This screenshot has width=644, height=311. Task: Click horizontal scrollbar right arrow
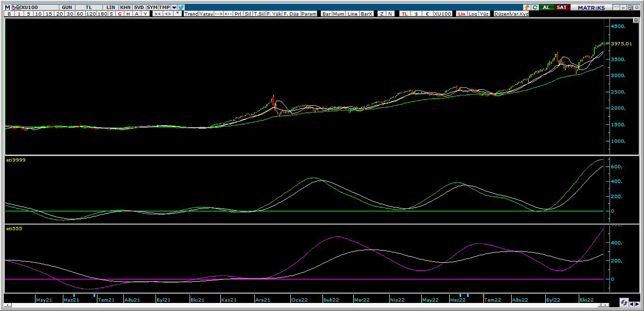[605, 305]
